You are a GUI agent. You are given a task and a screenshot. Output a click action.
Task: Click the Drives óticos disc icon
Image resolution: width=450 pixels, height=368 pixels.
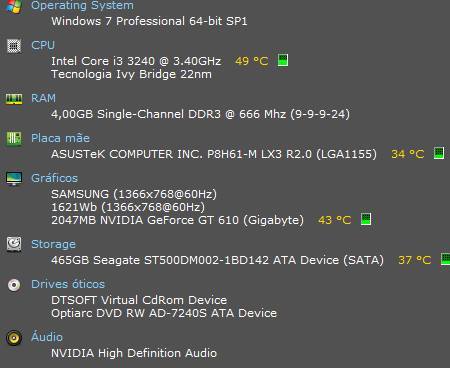click(x=14, y=285)
